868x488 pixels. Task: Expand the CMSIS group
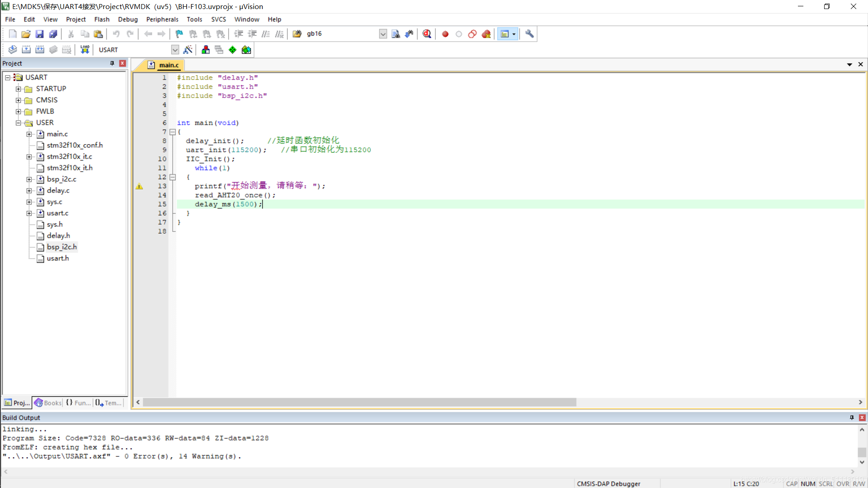point(19,100)
